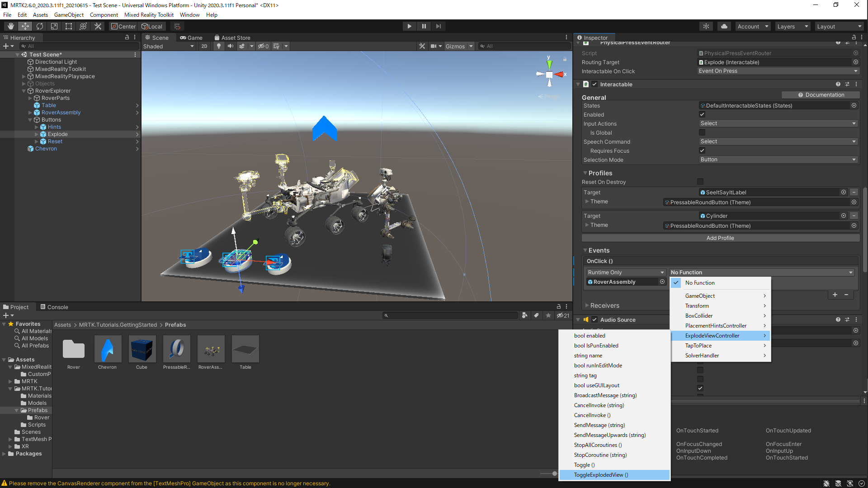Select the Scale tool
Screen dimensions: 868x488
click(54, 26)
